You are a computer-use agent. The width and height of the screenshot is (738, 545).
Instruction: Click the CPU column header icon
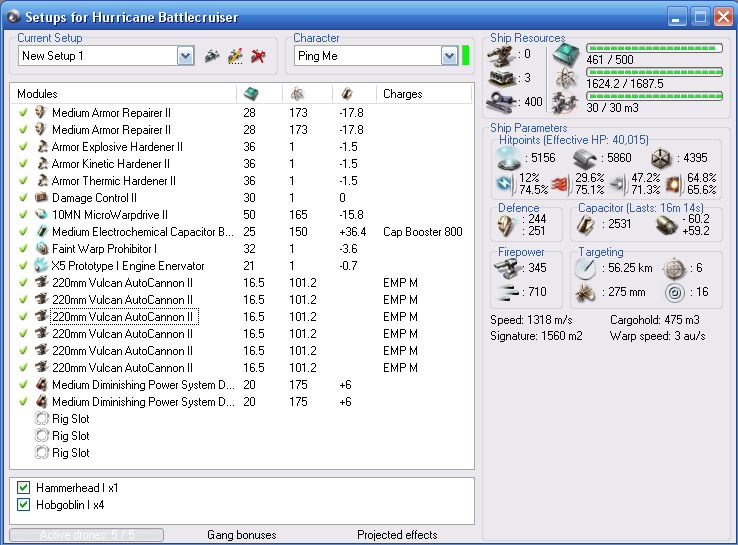click(x=250, y=94)
